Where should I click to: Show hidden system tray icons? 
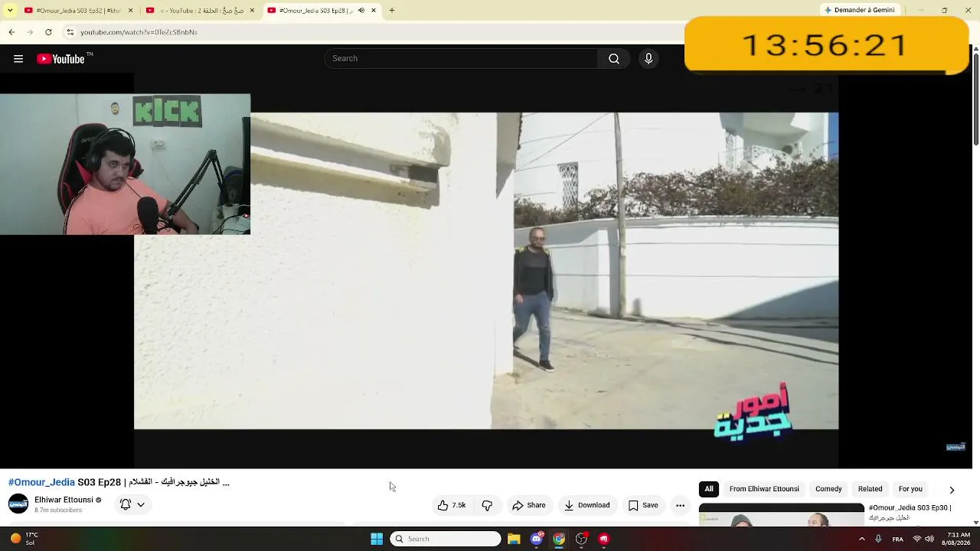click(x=862, y=539)
